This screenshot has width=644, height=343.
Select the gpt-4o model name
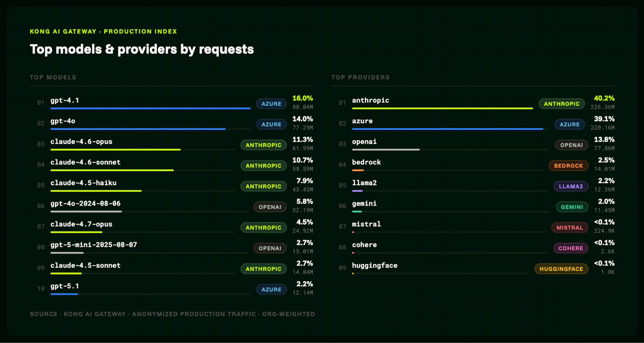(63, 121)
